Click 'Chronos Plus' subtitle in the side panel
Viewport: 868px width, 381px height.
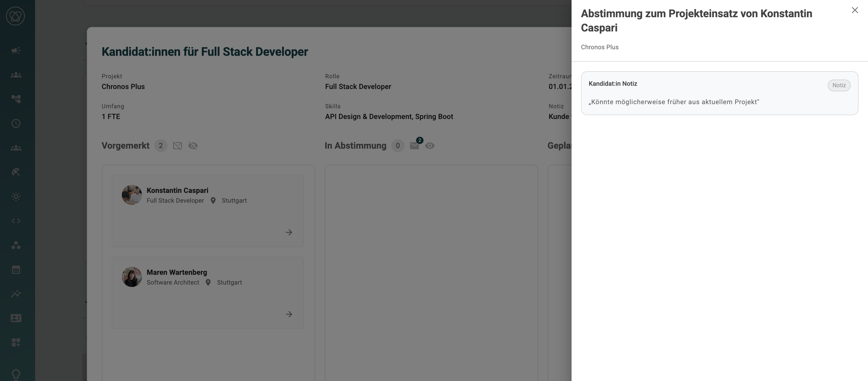(x=599, y=47)
